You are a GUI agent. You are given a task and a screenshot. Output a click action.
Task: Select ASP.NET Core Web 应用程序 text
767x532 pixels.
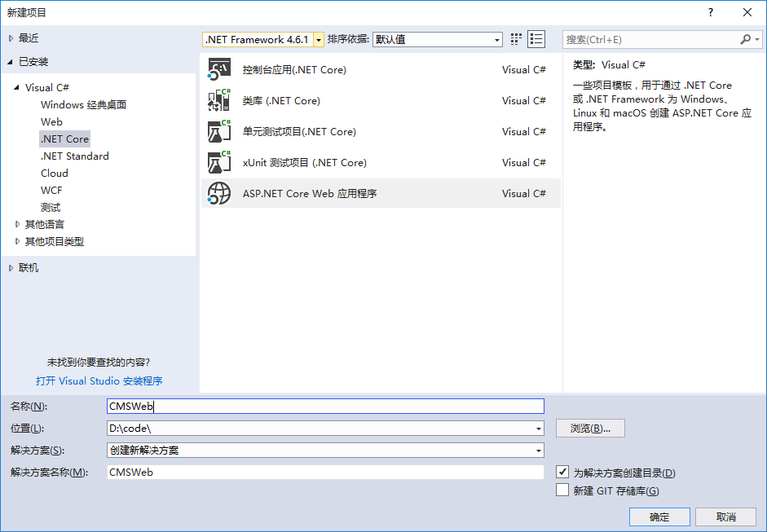[x=310, y=194]
